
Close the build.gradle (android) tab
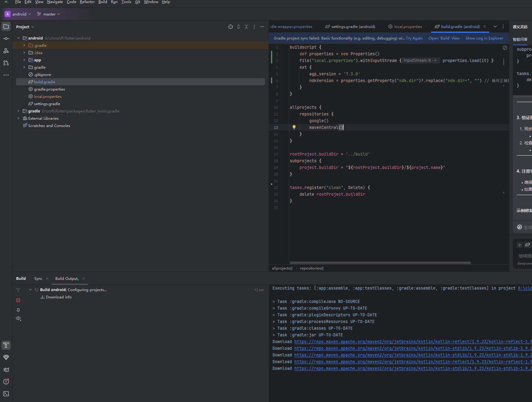(485, 26)
